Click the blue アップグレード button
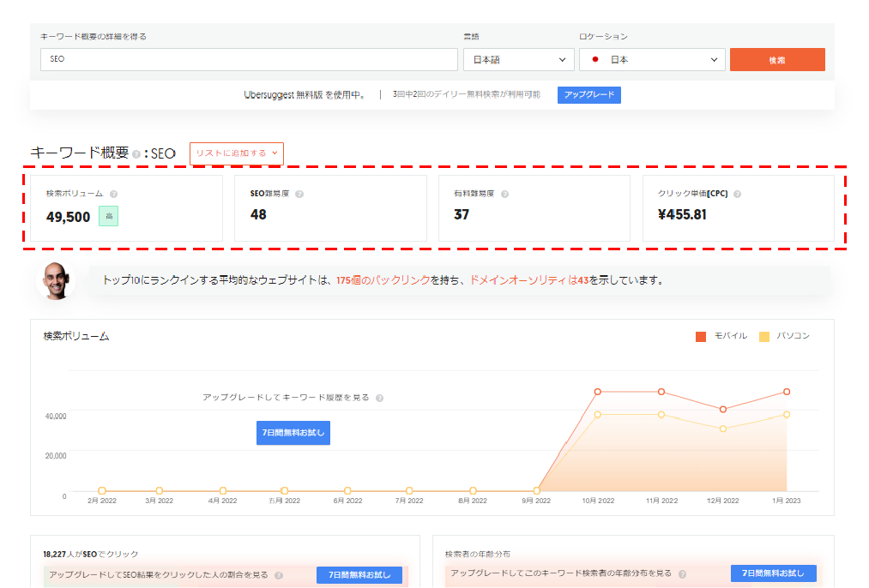Screen dimensions: 869x588 point(589,94)
